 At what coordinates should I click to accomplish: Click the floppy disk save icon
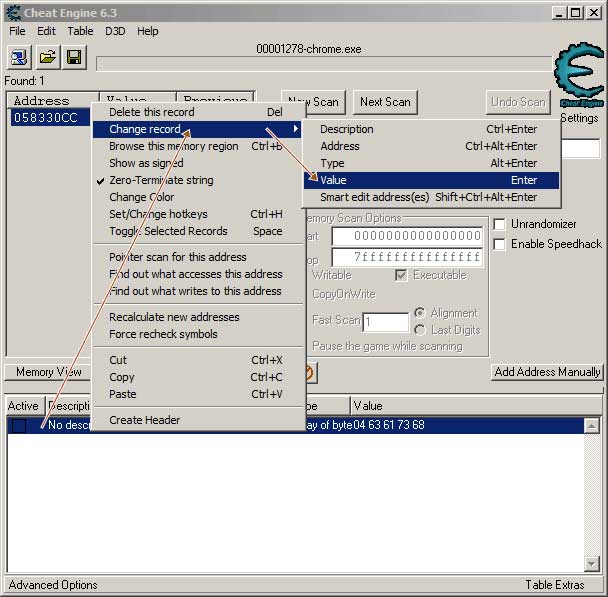(74, 58)
